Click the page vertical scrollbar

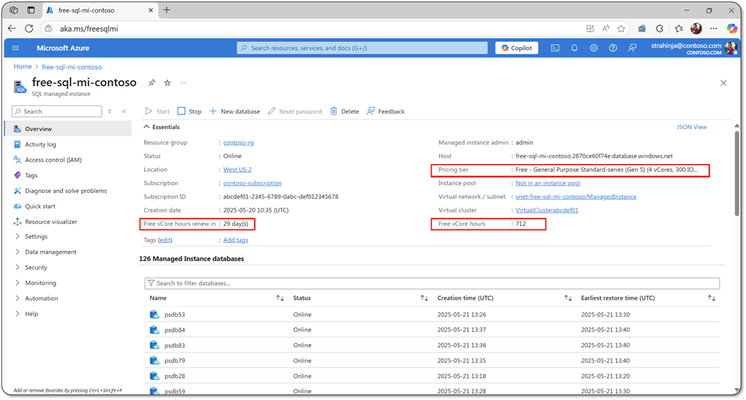(736, 173)
